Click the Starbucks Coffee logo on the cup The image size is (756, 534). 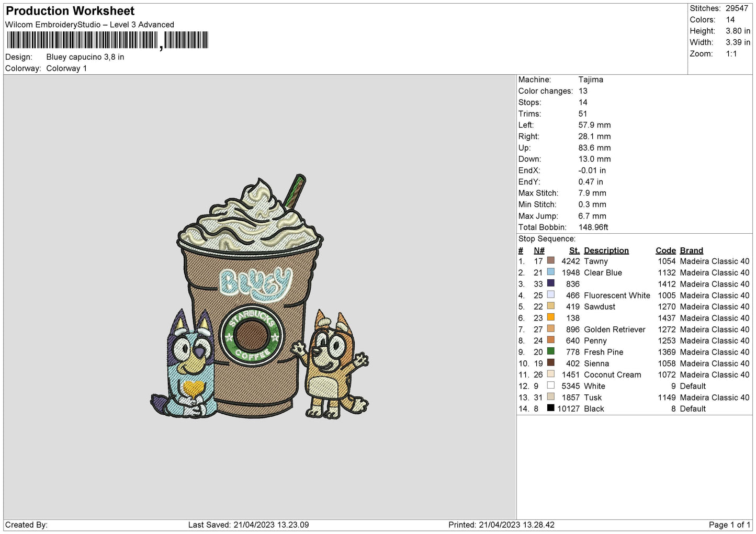[252, 334]
